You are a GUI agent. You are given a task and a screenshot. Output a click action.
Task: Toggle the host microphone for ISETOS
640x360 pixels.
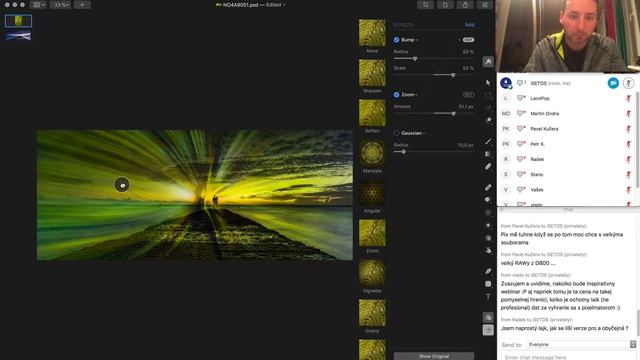pyautogui.click(x=629, y=83)
